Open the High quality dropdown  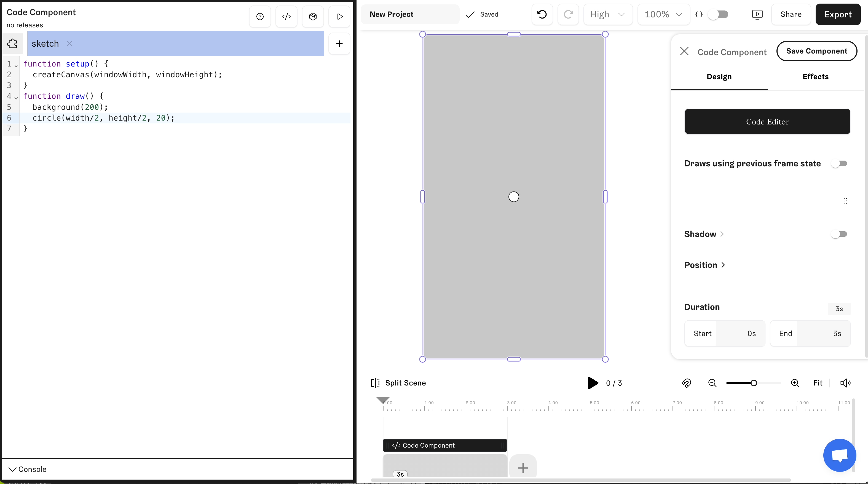coord(607,15)
